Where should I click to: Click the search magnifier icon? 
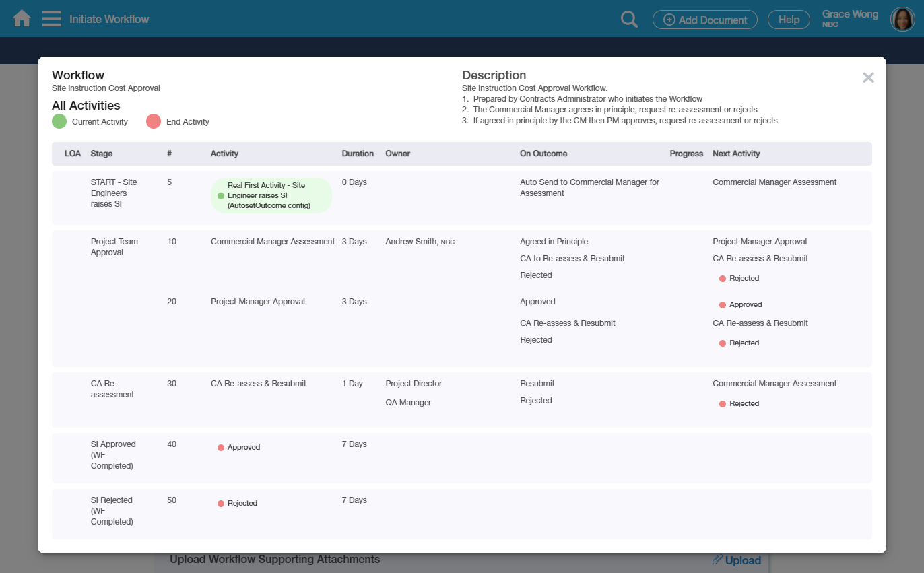[629, 20]
